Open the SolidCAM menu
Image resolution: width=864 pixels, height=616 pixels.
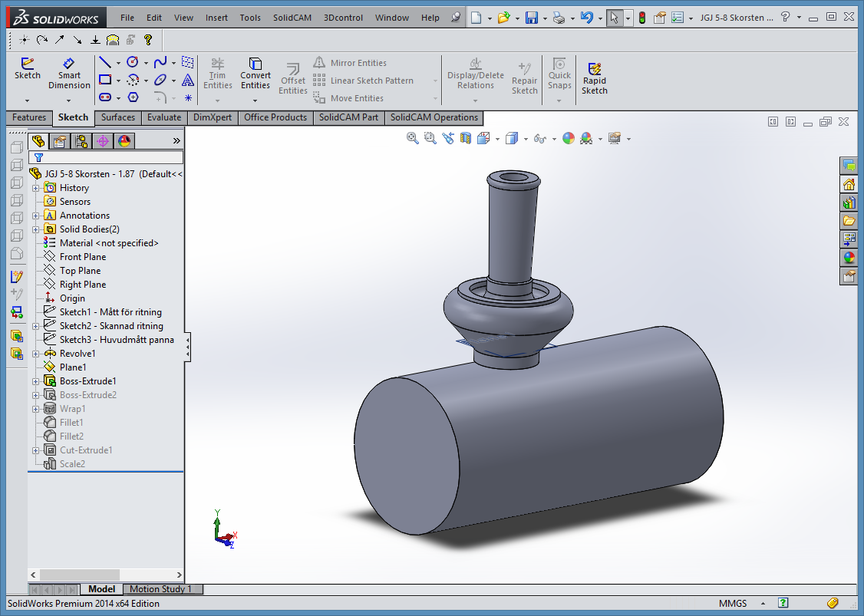292,18
